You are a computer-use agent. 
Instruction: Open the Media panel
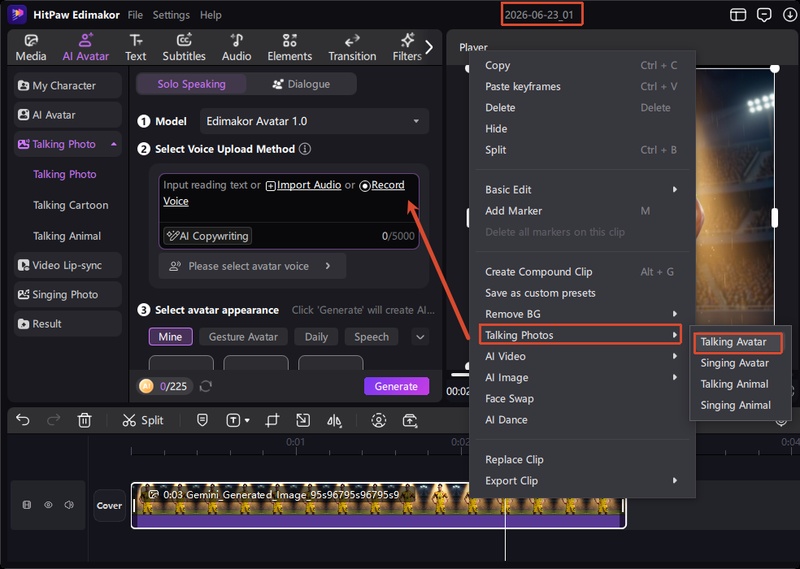click(x=31, y=47)
